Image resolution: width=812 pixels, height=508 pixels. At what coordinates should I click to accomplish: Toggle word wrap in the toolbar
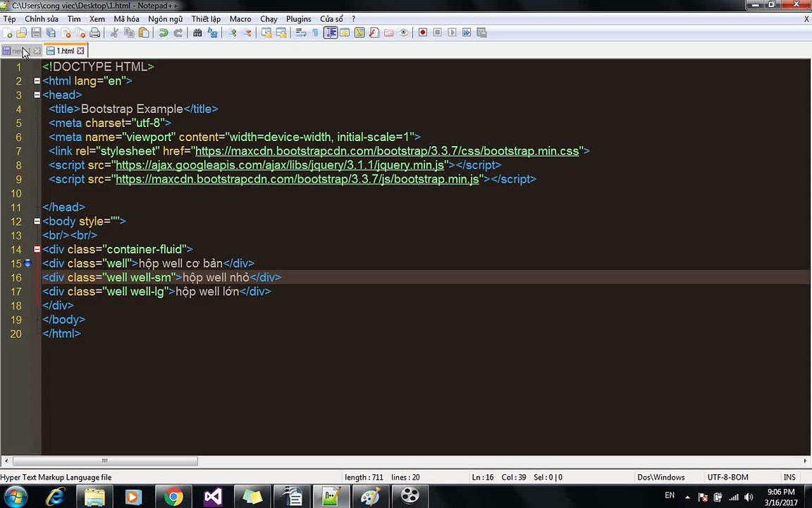[301, 32]
